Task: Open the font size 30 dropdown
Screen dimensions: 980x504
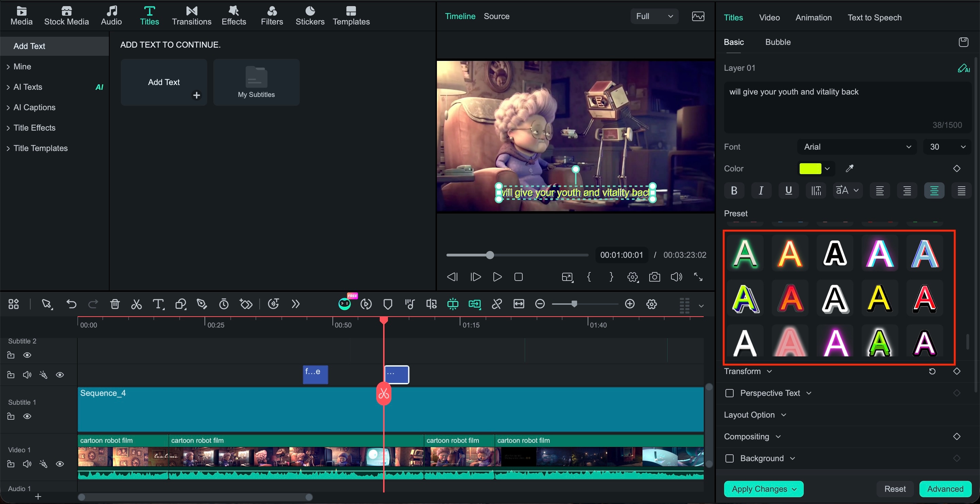Action: pyautogui.click(x=947, y=147)
